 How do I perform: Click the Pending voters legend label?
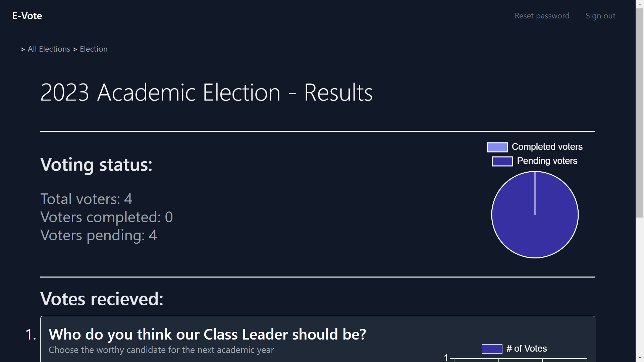click(547, 161)
